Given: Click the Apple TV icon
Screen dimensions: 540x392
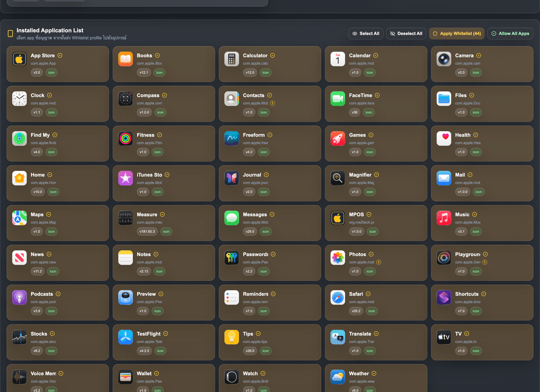Looking at the screenshot, I should [x=444, y=337].
